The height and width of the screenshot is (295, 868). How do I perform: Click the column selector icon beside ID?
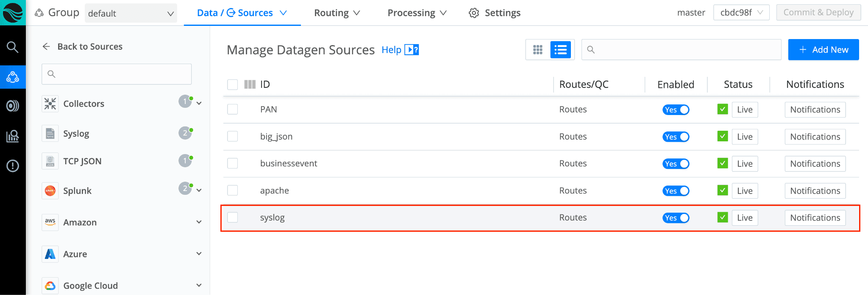[250, 84]
